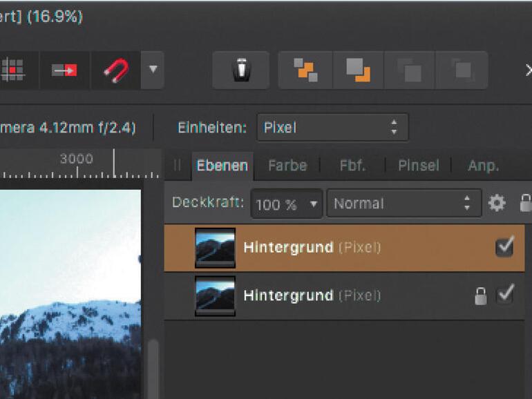
Task: Hide the highlighted Hintergrund layer via checkbox
Action: click(x=504, y=246)
